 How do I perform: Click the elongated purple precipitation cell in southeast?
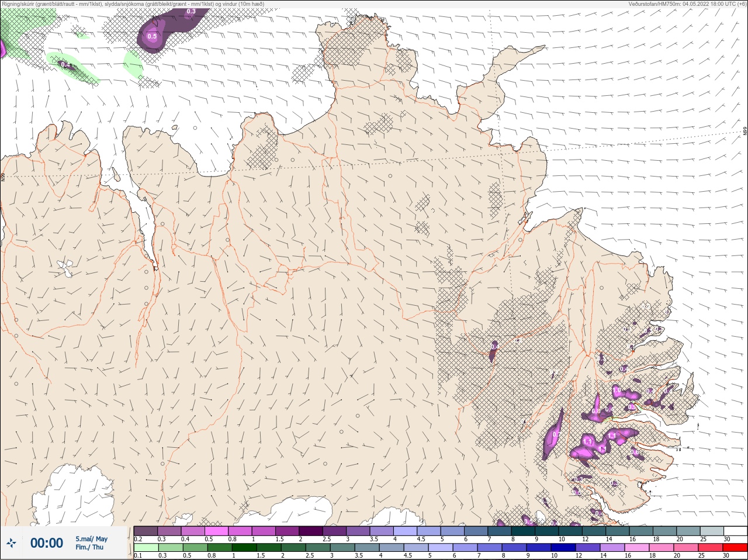553,434
